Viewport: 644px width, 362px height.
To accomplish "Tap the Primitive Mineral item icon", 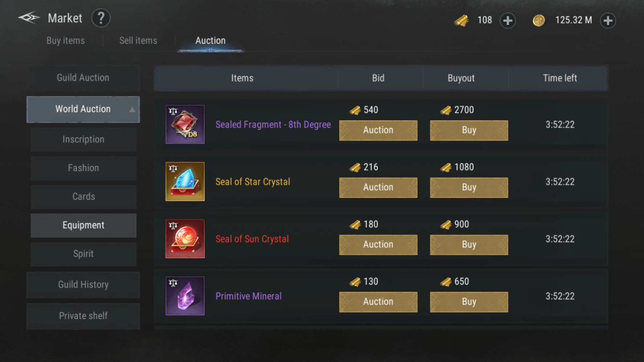I will 185,296.
